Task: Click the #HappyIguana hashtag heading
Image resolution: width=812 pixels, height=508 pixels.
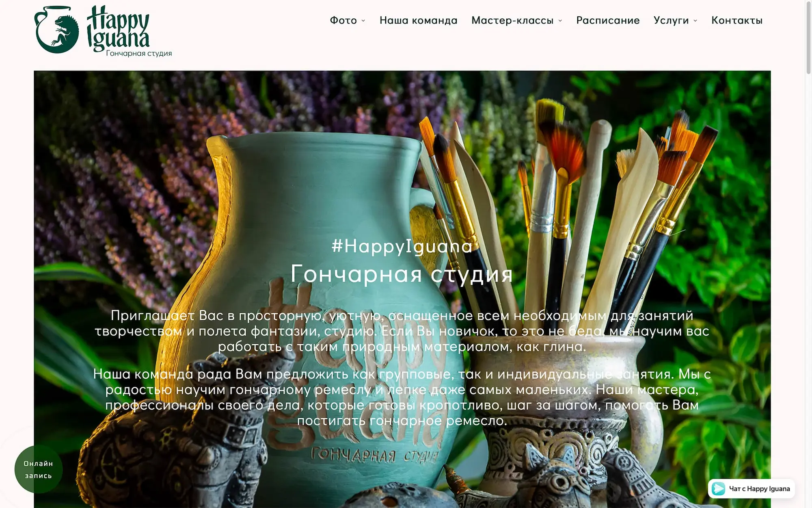Action: click(x=402, y=246)
